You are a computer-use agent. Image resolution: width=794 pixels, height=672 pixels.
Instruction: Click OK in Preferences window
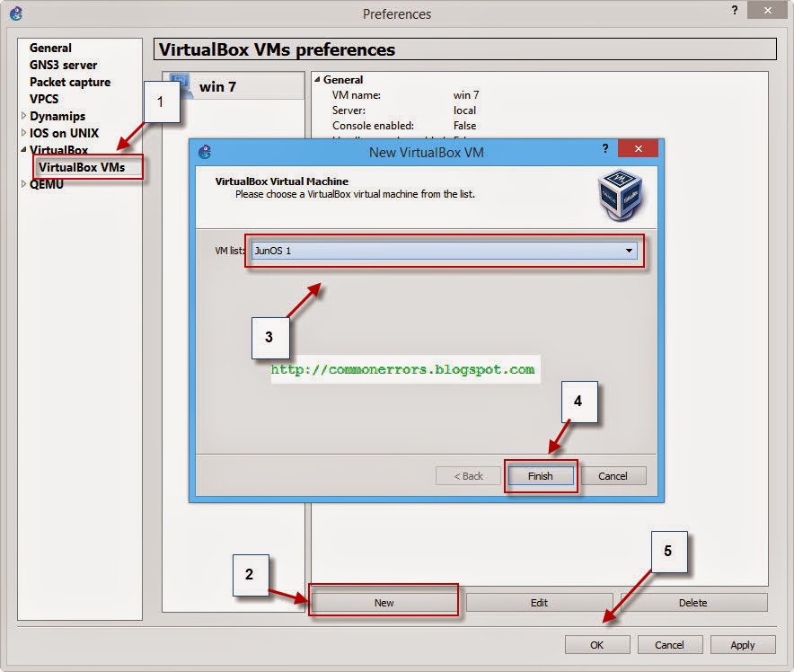[x=597, y=645]
